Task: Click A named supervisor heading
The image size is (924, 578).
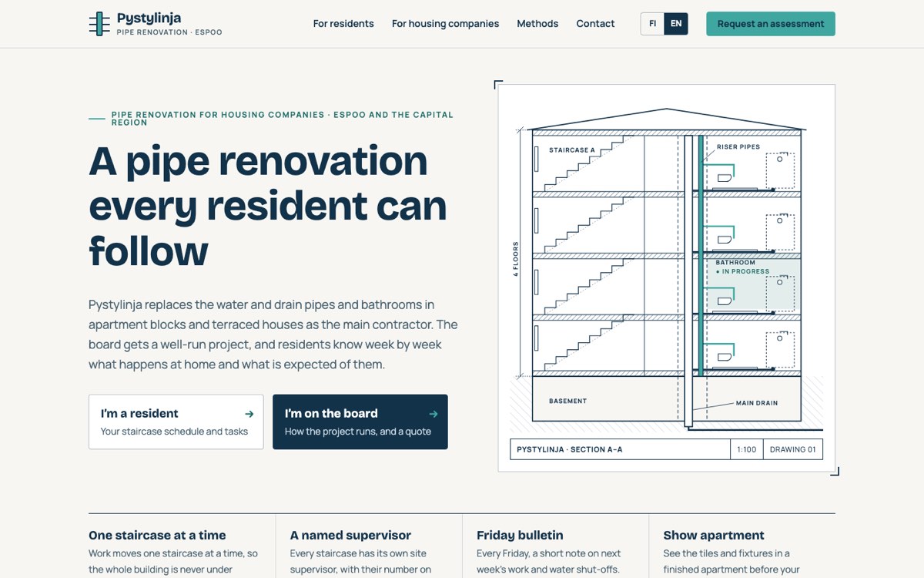Action: click(x=350, y=536)
